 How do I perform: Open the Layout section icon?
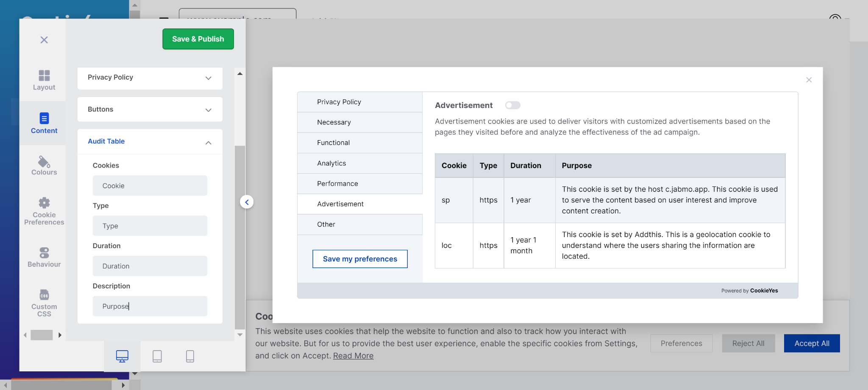44,75
